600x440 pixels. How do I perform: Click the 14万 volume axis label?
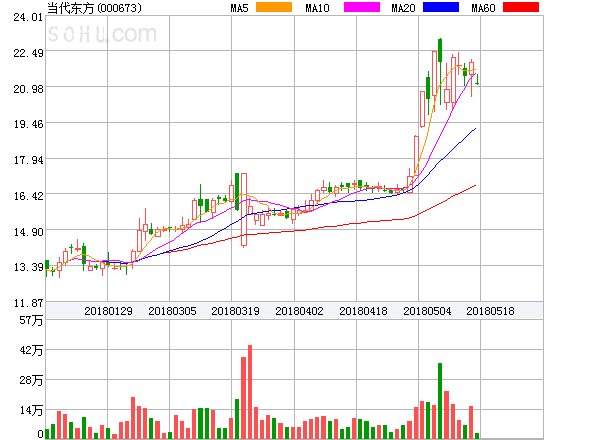tap(31, 410)
